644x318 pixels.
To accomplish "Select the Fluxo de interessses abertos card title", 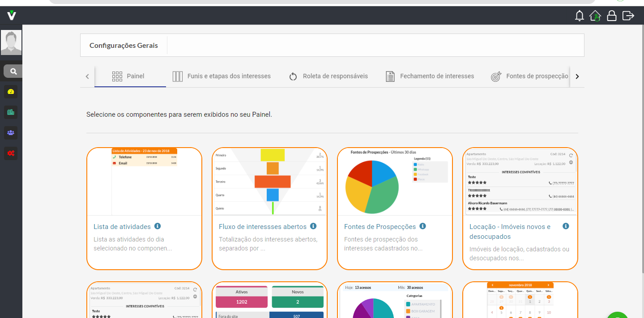I will [263, 227].
